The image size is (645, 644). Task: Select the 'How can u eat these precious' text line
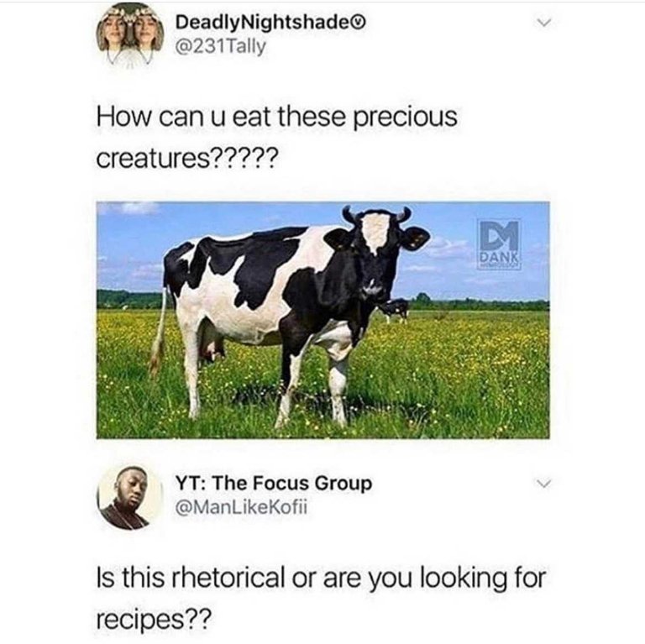pos(277,118)
